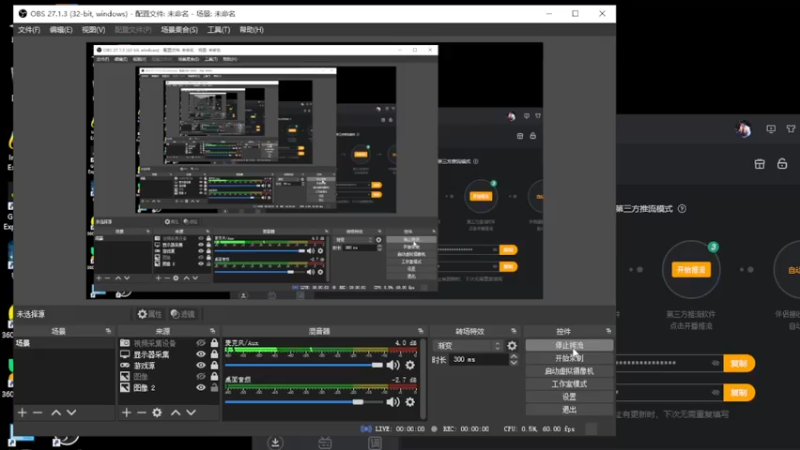Mute speaker icon for 桌面音频 track
The width and height of the screenshot is (800, 450).
(x=393, y=402)
